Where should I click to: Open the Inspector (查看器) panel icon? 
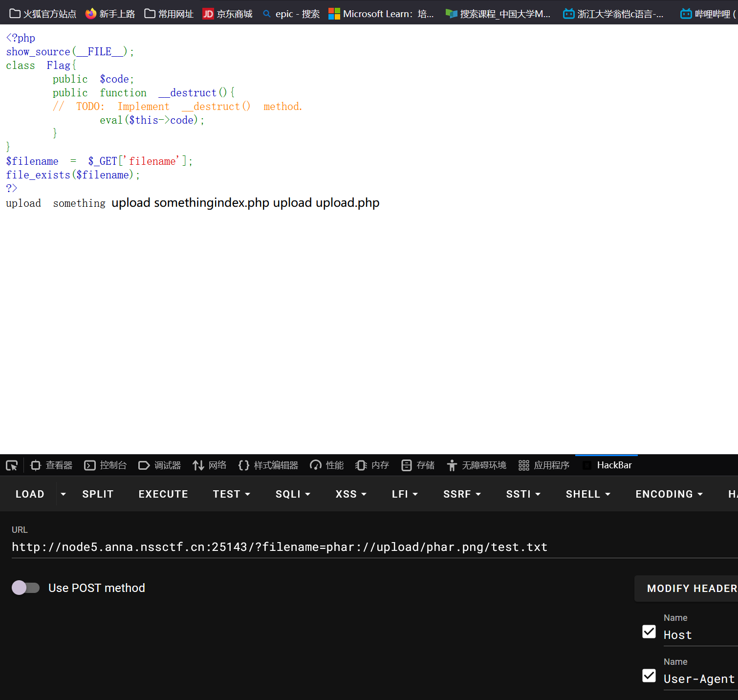pos(36,465)
